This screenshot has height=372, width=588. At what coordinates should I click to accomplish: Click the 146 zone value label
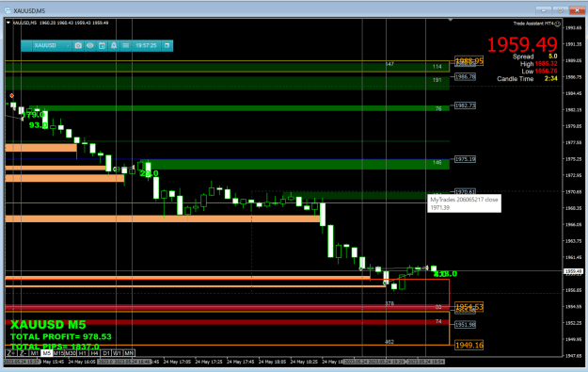point(437,163)
